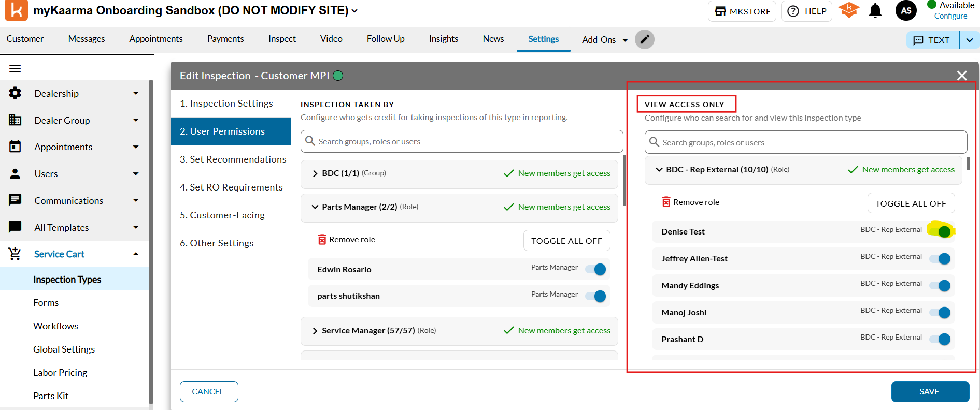Image resolution: width=980 pixels, height=410 pixels.
Task: Collapse the BDC - Rep External (10/10) role
Action: pos(659,170)
